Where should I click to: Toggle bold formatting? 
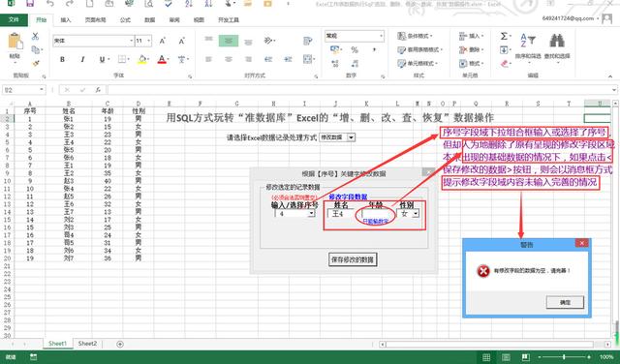62,59
